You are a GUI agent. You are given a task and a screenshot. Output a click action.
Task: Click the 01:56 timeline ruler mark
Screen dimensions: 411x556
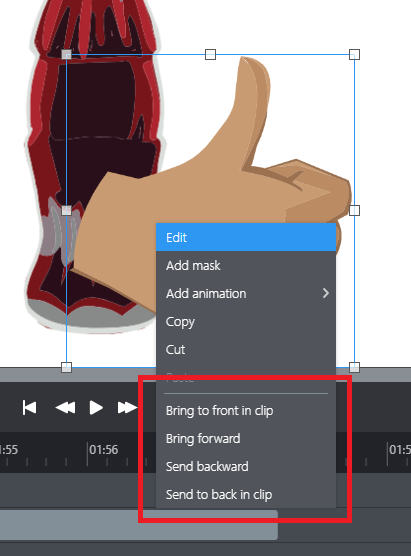pyautogui.click(x=104, y=450)
